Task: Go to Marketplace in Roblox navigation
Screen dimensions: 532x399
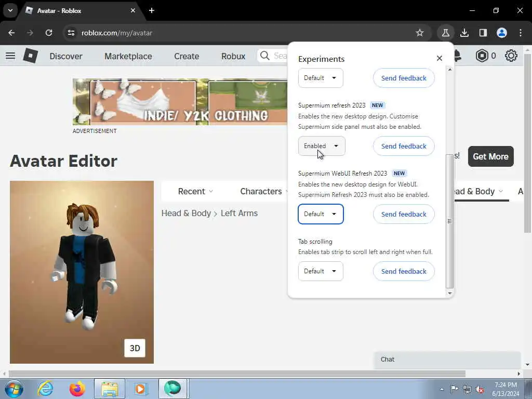Action: tap(128, 56)
